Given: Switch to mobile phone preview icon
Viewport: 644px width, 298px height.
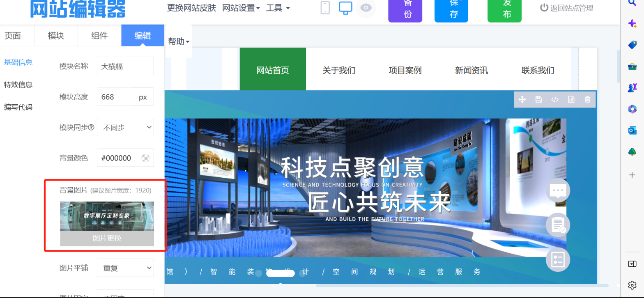Looking at the screenshot, I should coord(325,8).
